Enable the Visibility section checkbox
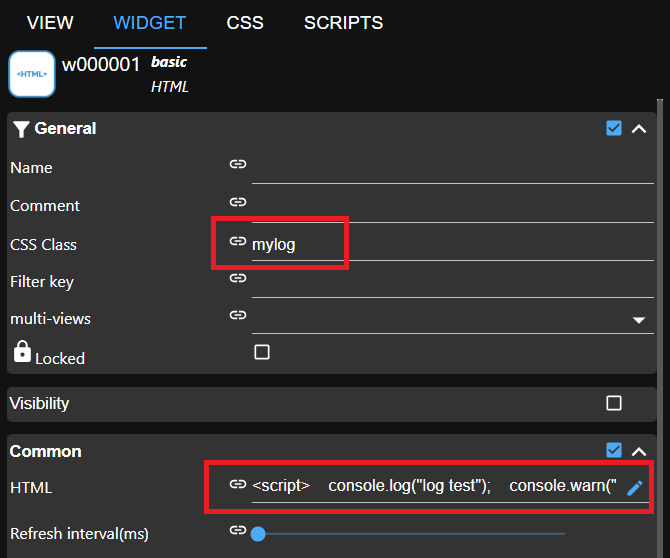The width and height of the screenshot is (670, 558). point(614,403)
